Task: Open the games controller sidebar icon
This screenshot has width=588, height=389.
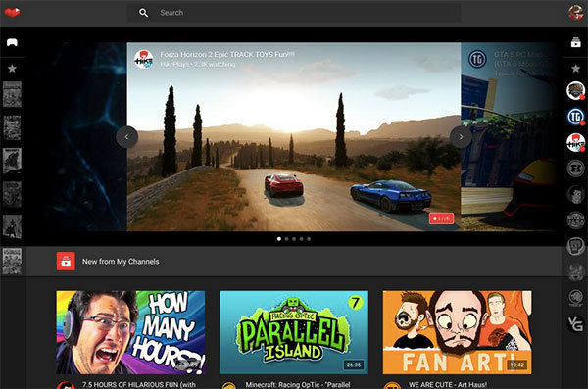Action: (x=13, y=42)
